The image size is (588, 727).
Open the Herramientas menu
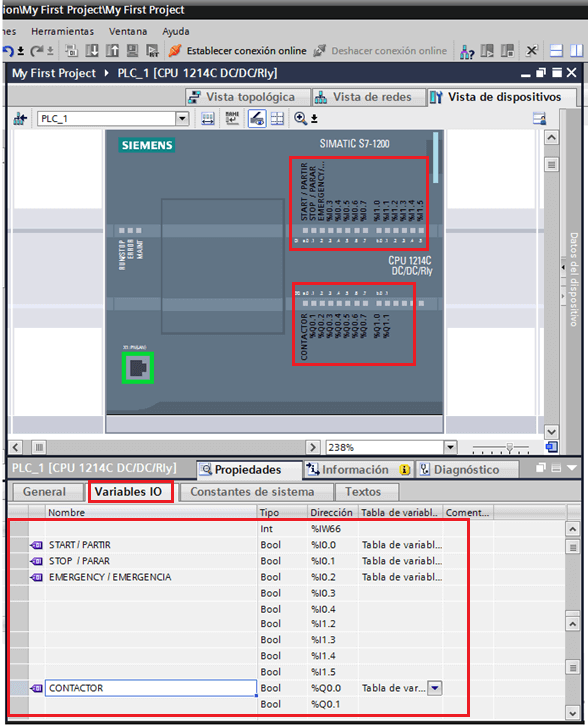pos(62,32)
